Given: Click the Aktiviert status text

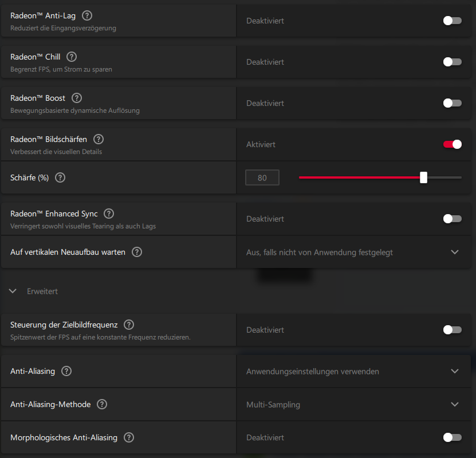Looking at the screenshot, I should coord(261,144).
